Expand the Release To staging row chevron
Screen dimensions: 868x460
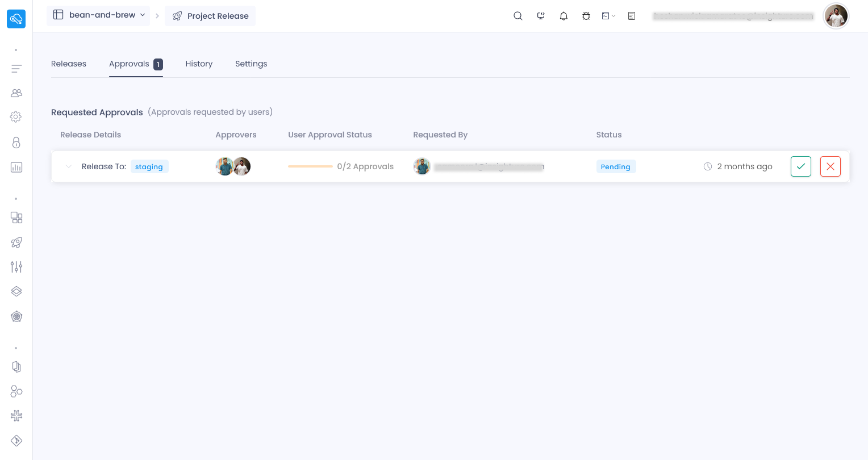pos(69,166)
